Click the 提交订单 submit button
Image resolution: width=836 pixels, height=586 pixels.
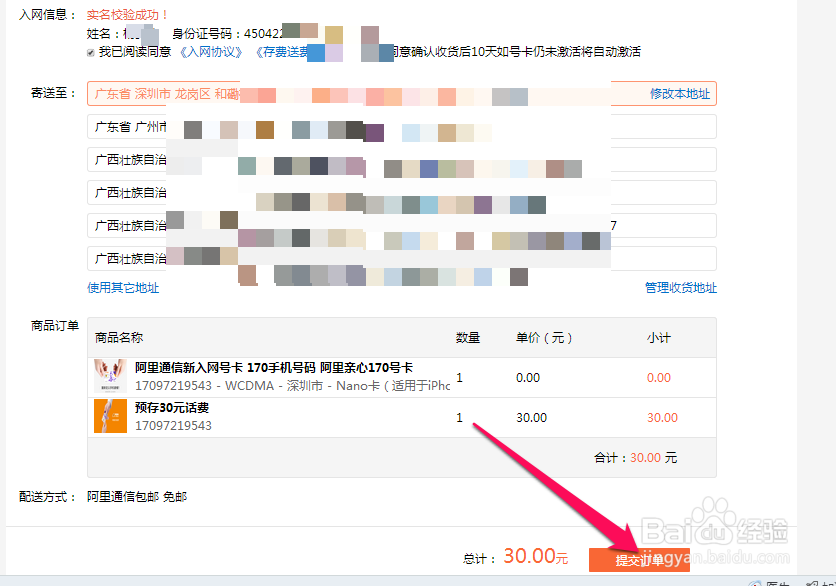point(639,560)
